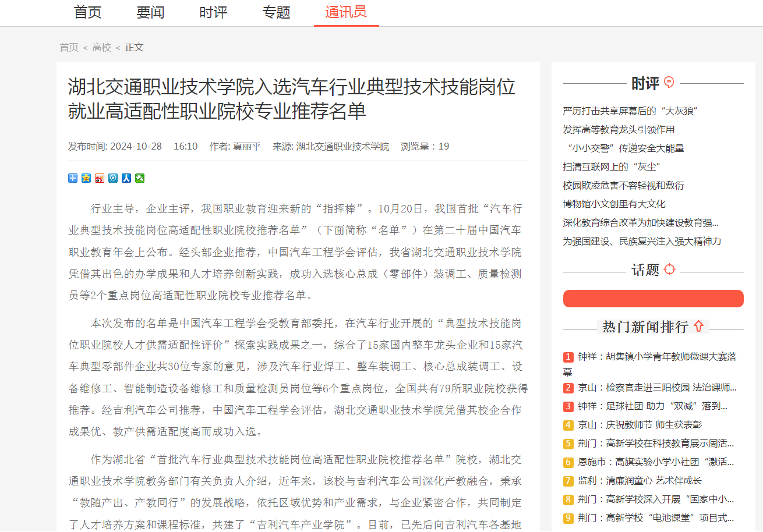This screenshot has height=532, width=763.
Task: Select the 通讯员 navigation tab
Action: click(346, 12)
